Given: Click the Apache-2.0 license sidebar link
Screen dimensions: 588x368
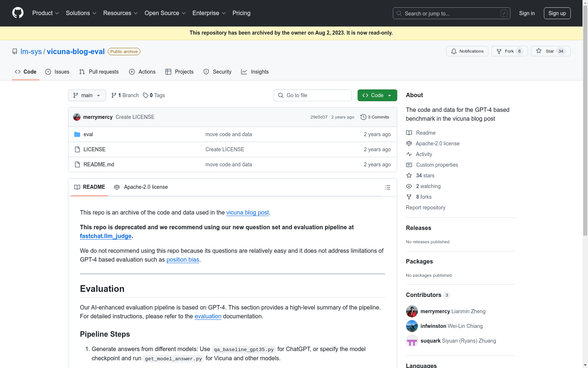Looking at the screenshot, I should (433, 144).
